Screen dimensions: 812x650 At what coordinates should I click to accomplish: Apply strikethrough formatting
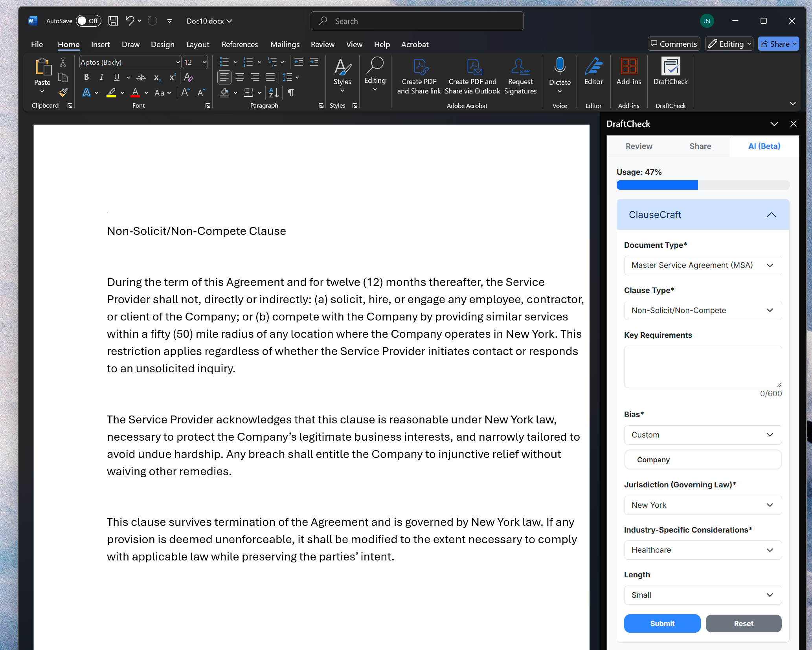click(141, 77)
